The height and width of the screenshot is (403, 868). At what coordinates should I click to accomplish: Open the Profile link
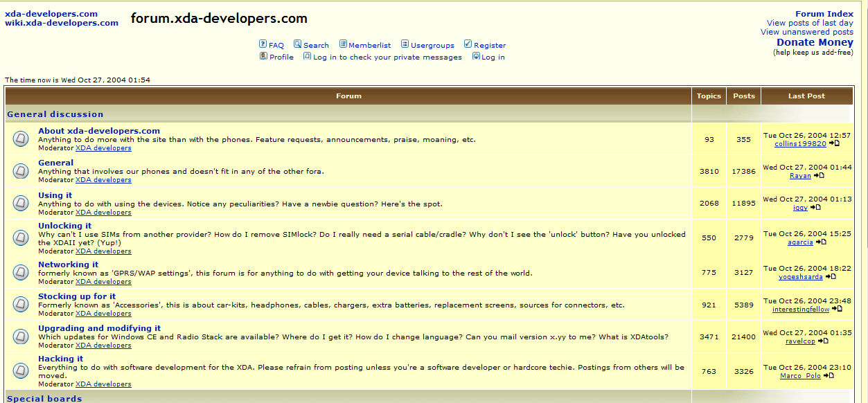(x=281, y=57)
